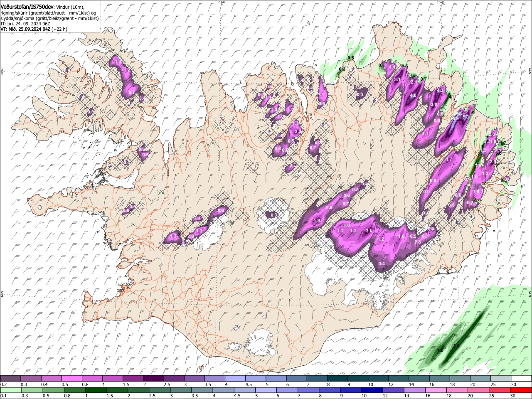Click the upper legend swatch between 14 and 16
The width and height of the screenshot is (532, 399).
(419, 379)
